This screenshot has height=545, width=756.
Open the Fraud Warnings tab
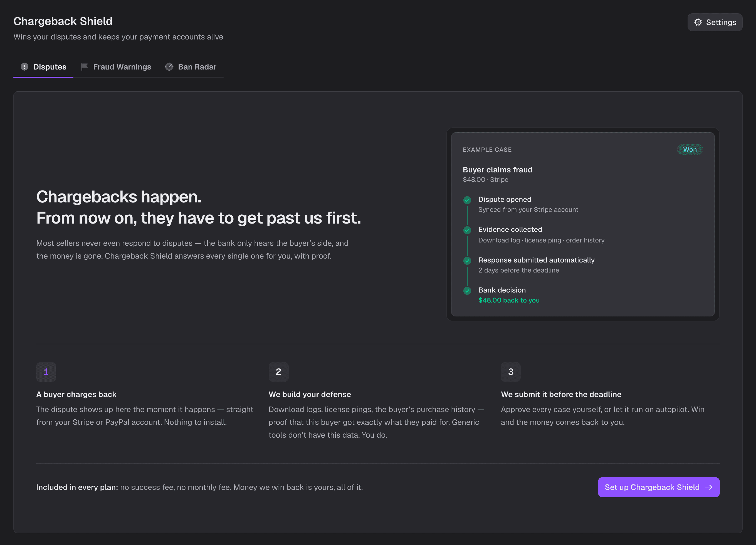pyautogui.click(x=116, y=67)
